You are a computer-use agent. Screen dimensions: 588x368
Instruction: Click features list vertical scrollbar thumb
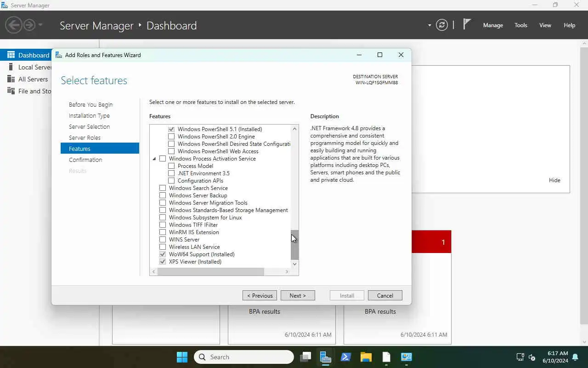point(294,245)
